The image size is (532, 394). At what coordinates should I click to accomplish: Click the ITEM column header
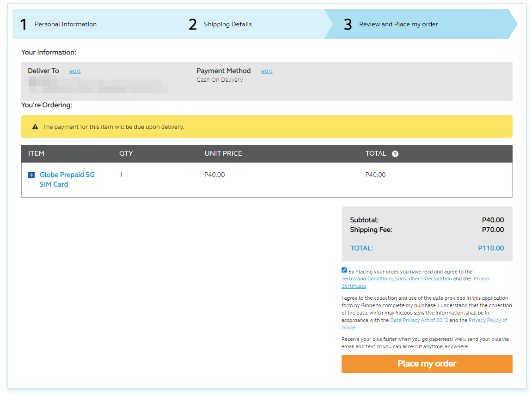click(x=37, y=153)
